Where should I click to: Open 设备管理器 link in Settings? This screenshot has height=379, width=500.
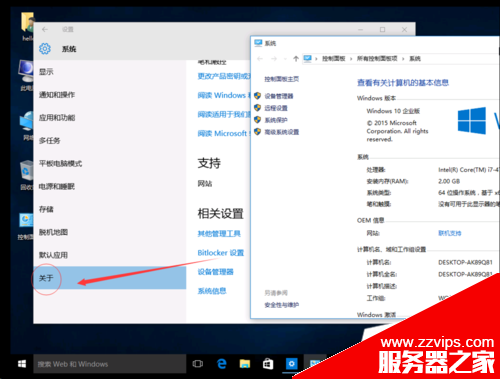pos(215,272)
